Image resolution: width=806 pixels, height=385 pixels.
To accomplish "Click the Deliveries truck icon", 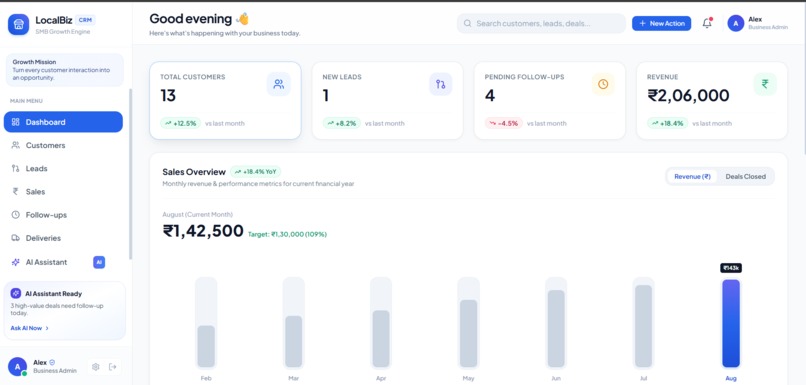I will click(x=15, y=238).
